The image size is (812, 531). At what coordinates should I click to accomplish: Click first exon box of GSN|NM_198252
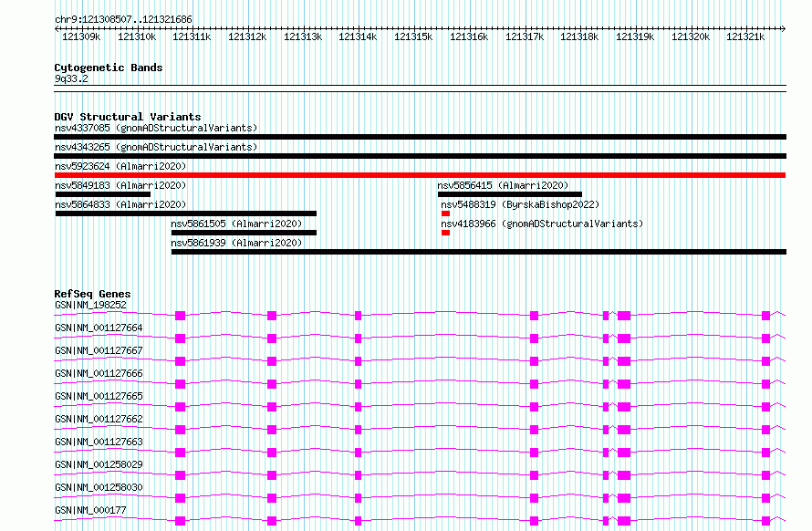point(181,316)
